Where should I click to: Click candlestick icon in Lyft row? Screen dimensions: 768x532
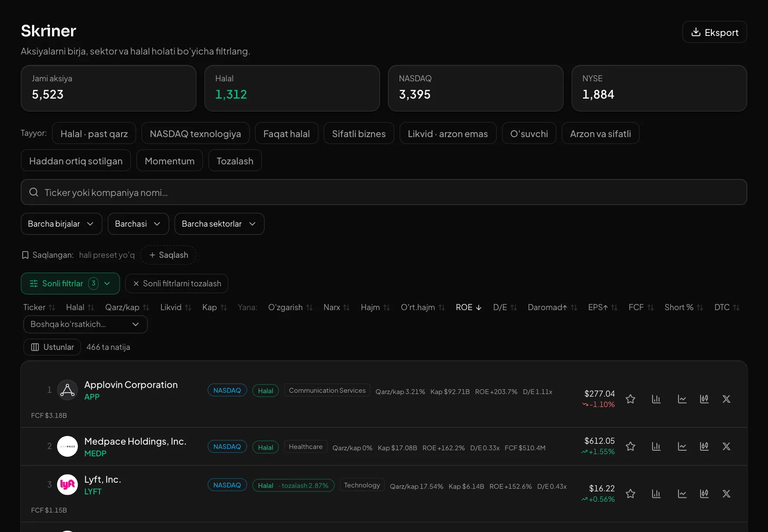point(704,494)
